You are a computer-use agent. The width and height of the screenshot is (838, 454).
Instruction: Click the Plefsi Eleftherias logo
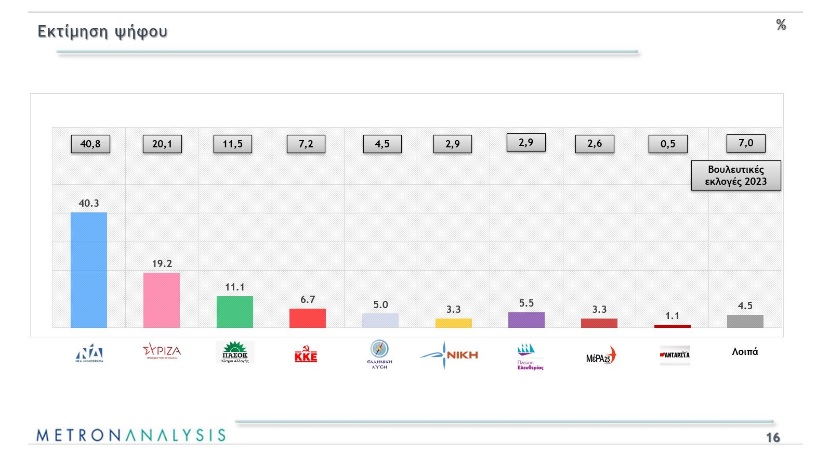(x=526, y=354)
